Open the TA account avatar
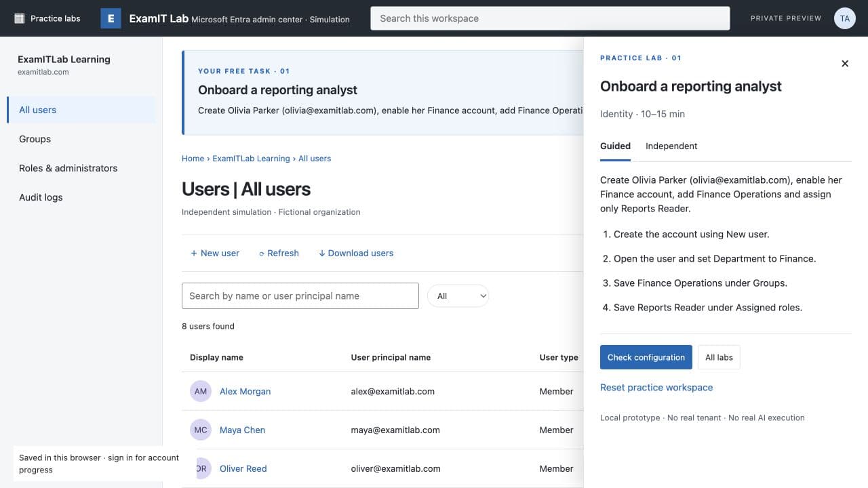Screen dimensions: 868x488 click(845, 18)
